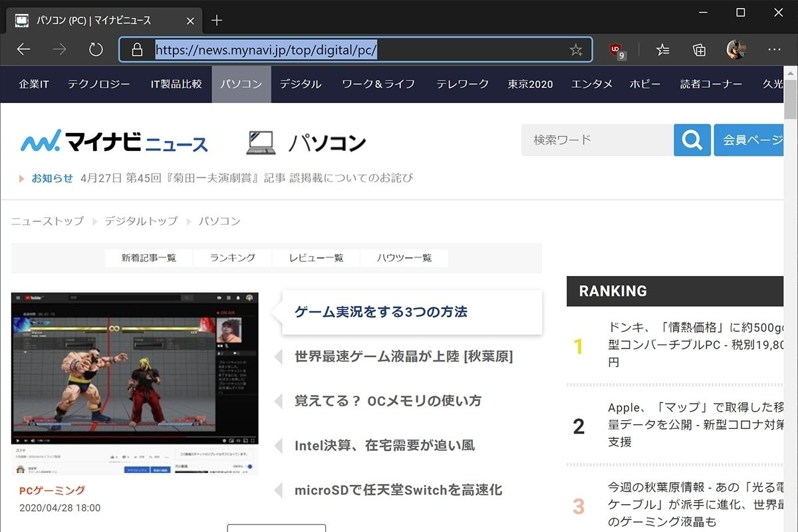798x532 pixels.
Task: Open the デジタル menu item
Action: point(301,84)
